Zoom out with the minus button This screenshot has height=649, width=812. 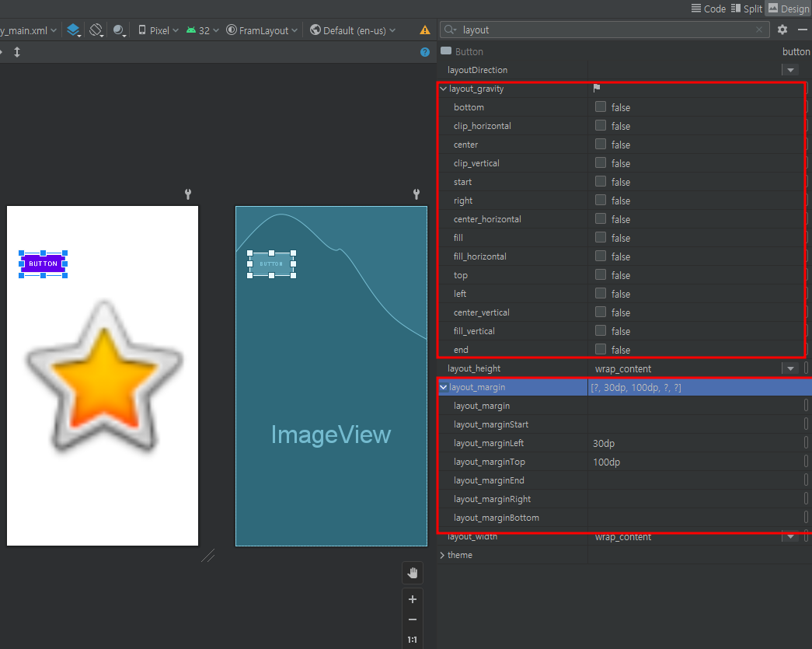coord(412,619)
